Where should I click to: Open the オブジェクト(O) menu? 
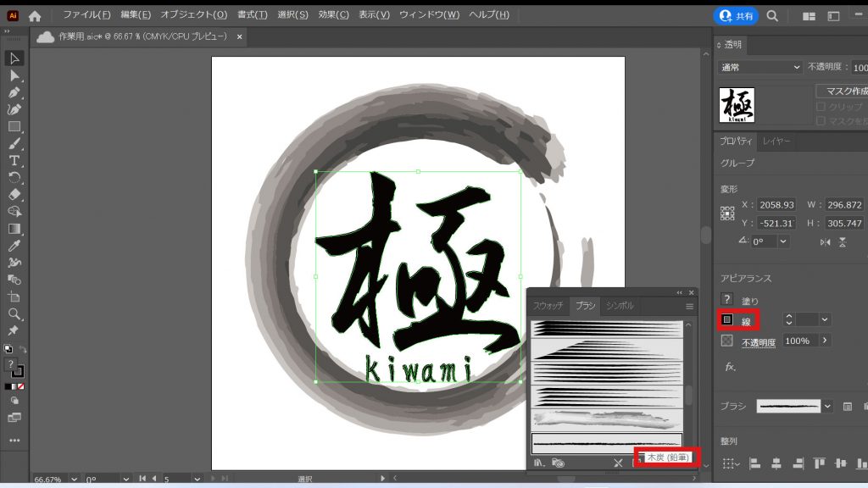194,15
